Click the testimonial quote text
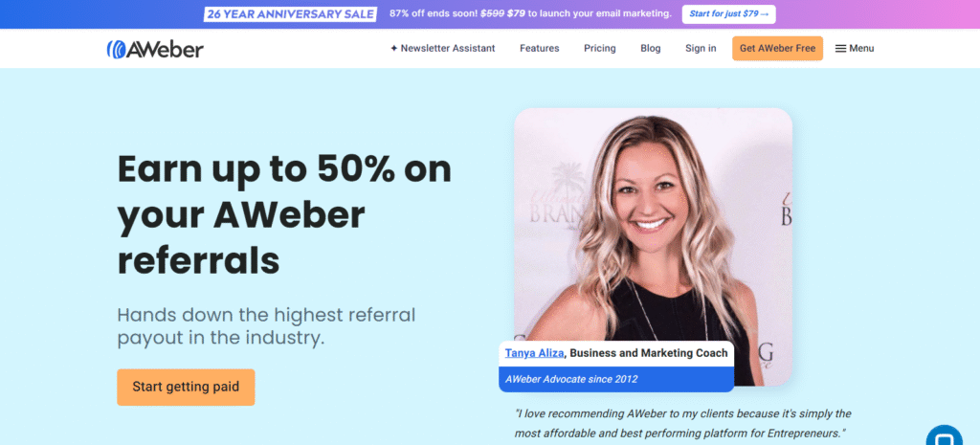 (x=683, y=423)
